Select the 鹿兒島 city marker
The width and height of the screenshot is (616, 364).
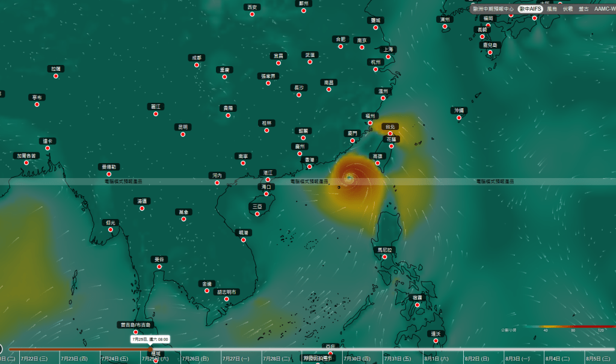coord(490,52)
